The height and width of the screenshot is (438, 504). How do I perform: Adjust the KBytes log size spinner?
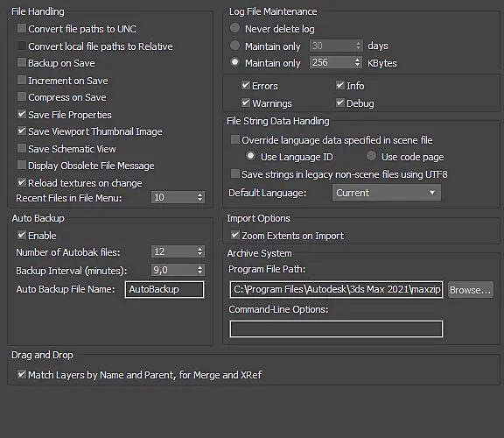pyautogui.click(x=358, y=62)
